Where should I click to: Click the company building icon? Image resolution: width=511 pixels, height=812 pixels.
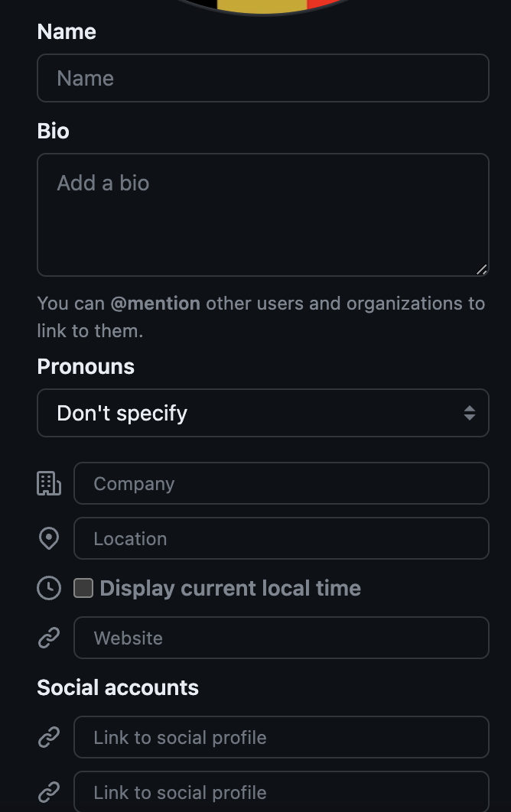pos(49,483)
